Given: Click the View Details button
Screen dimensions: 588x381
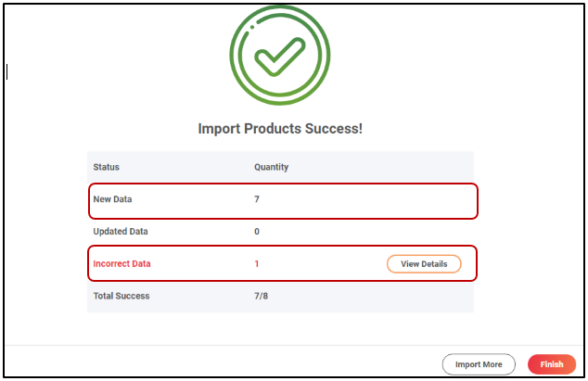Looking at the screenshot, I should tap(424, 264).
